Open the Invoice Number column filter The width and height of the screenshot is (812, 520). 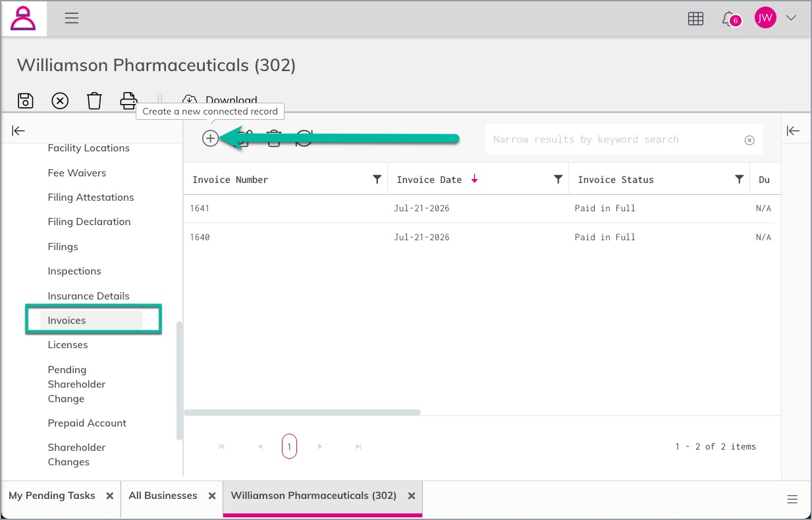[x=377, y=179]
